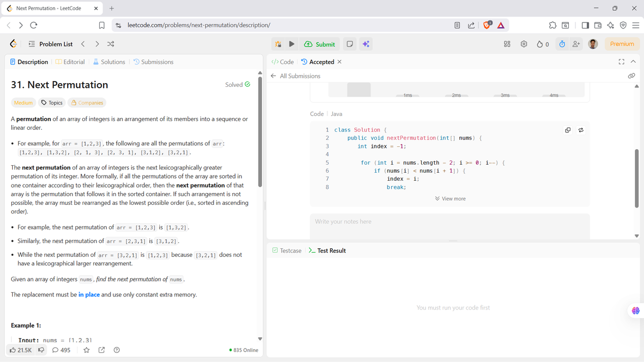Open the user profile avatar
644x362 pixels.
pos(593,44)
